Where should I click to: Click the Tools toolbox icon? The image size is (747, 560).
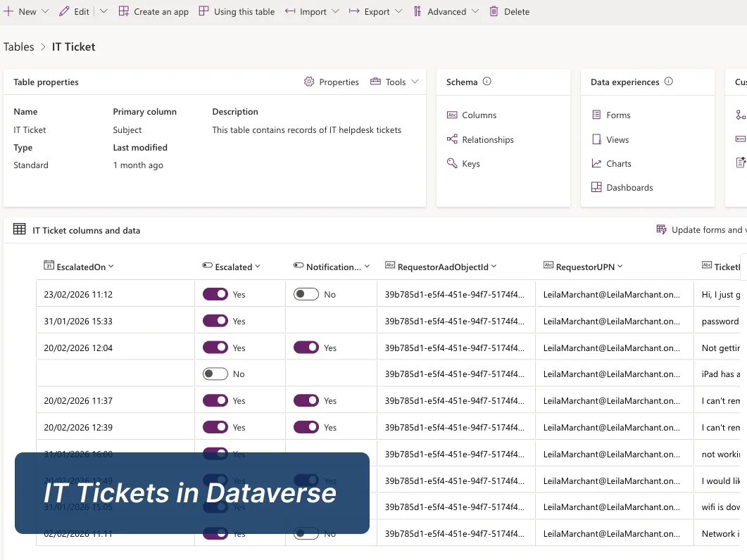[x=375, y=82]
